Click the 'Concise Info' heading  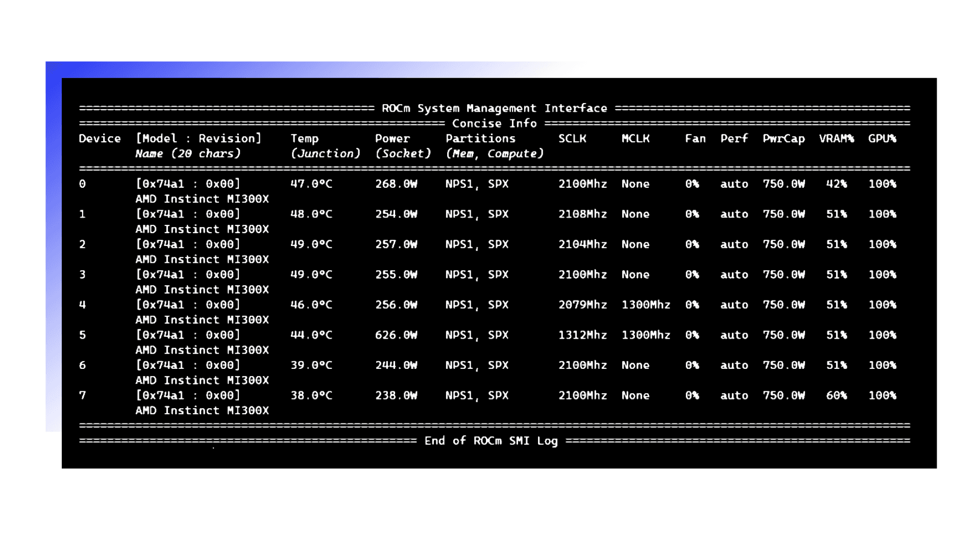(x=495, y=123)
